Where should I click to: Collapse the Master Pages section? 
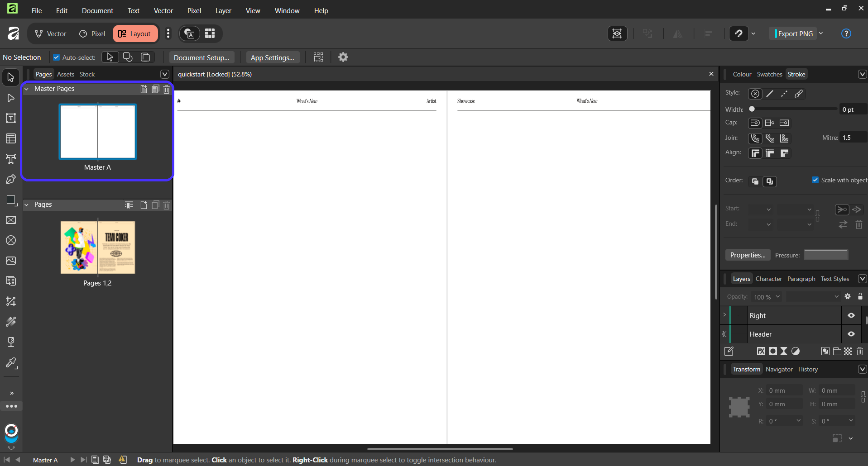[x=26, y=89]
